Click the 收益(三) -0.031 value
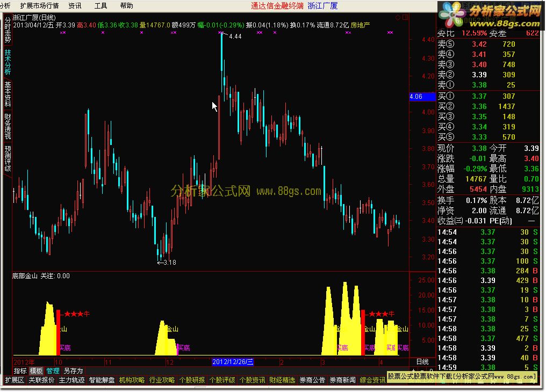 (475, 221)
